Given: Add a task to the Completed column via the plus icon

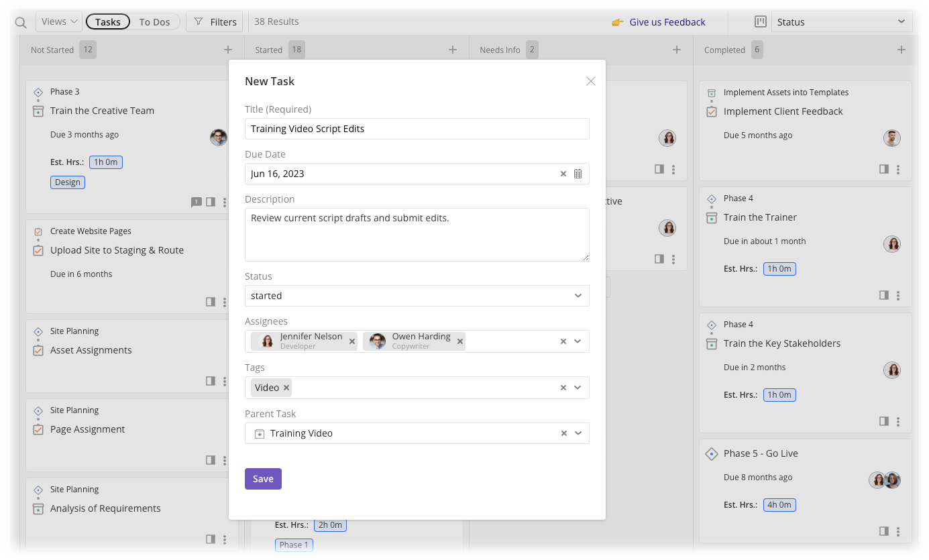Looking at the screenshot, I should (x=901, y=49).
